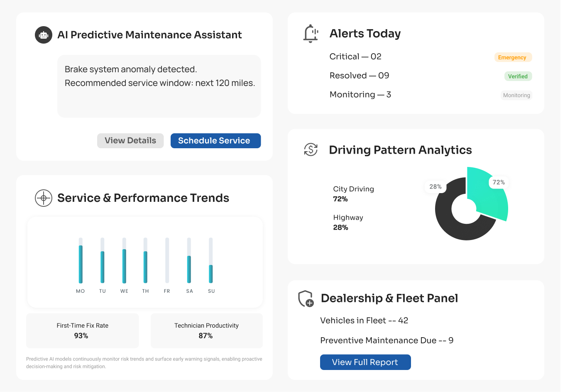Open the First-Time Fix Rate card
This screenshot has height=392, width=570.
(x=82, y=331)
